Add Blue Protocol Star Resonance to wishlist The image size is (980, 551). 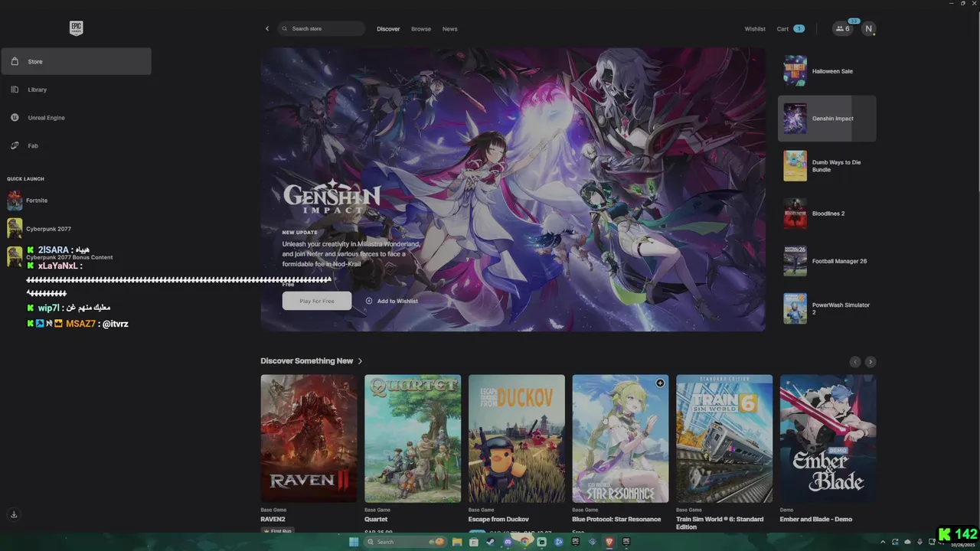(x=660, y=383)
